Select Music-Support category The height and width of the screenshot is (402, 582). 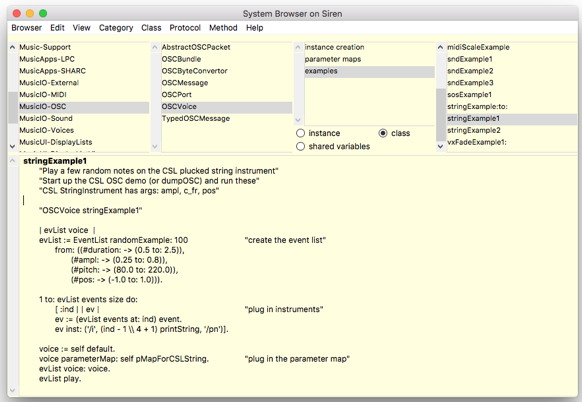point(84,47)
